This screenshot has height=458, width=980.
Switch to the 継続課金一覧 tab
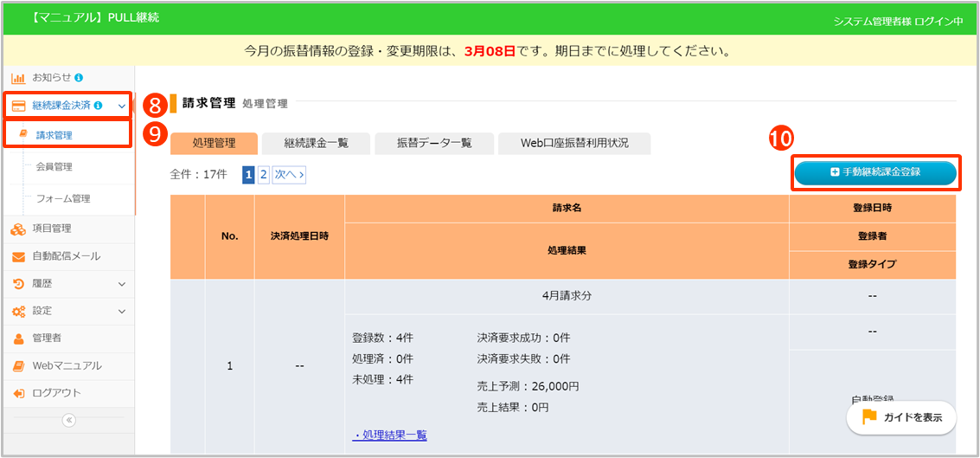(316, 144)
